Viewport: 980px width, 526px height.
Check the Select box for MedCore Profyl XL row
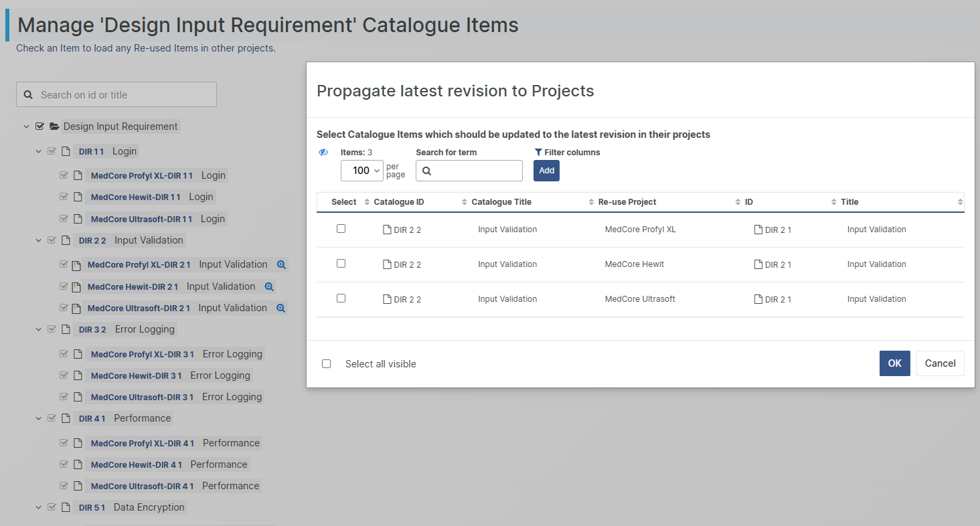click(341, 229)
